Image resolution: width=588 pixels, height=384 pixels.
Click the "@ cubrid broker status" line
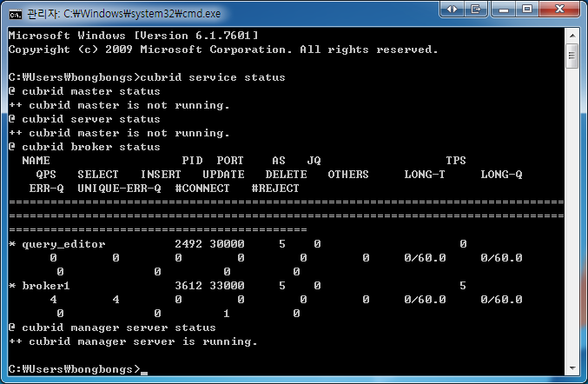pyautogui.click(x=84, y=147)
